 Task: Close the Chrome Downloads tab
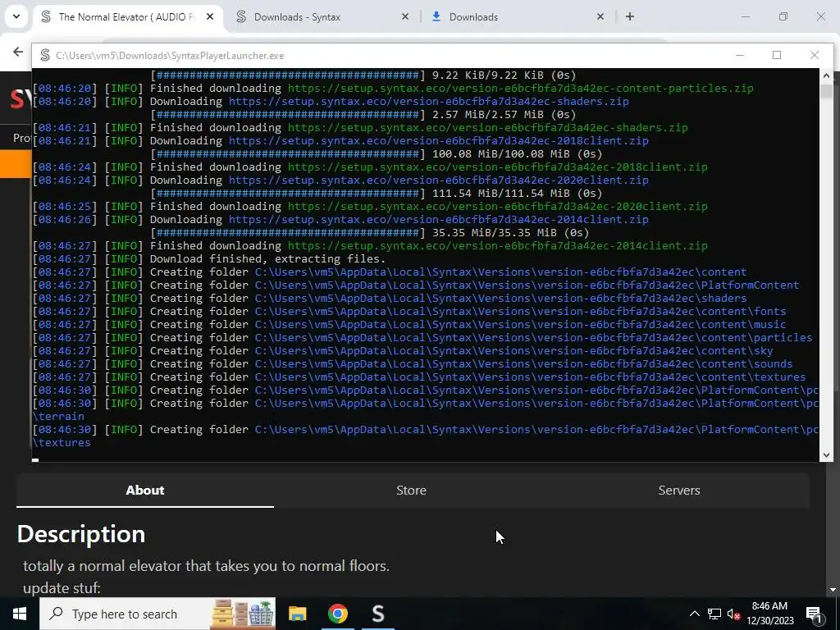[600, 16]
